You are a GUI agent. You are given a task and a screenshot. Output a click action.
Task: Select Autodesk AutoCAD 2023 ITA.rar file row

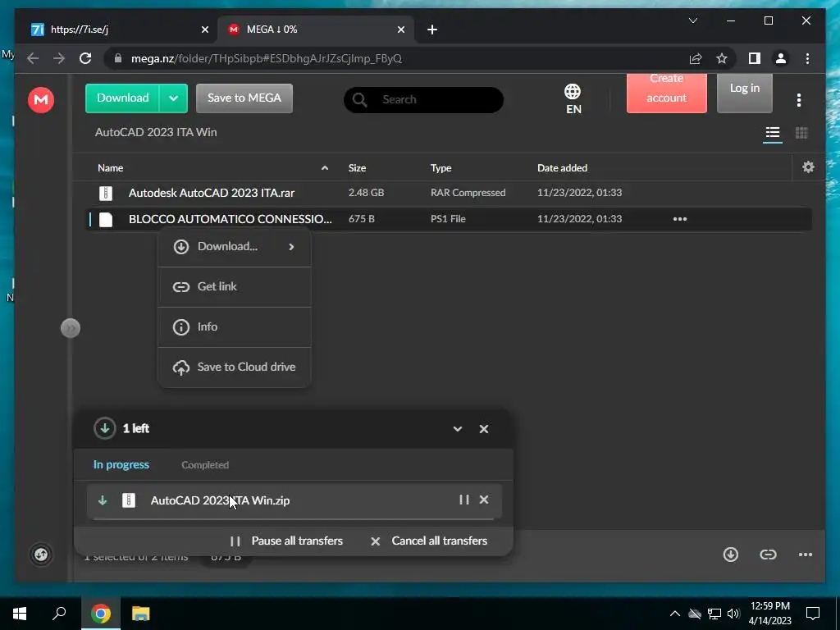[449, 193]
